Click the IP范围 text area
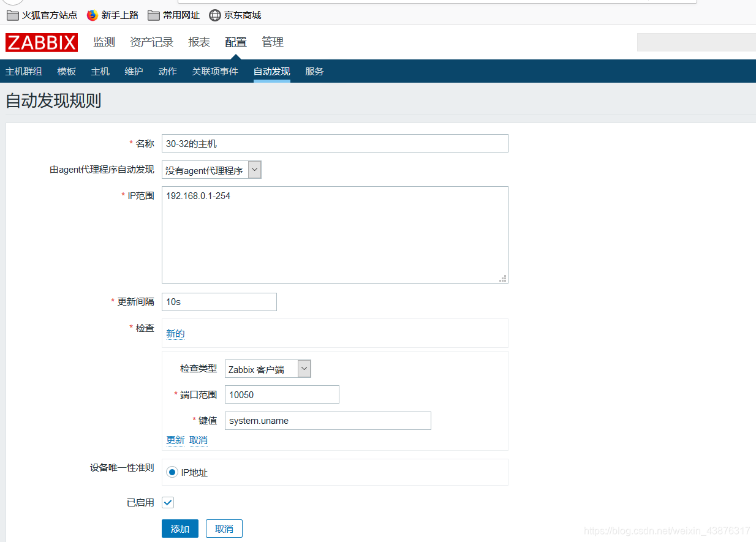 click(335, 235)
